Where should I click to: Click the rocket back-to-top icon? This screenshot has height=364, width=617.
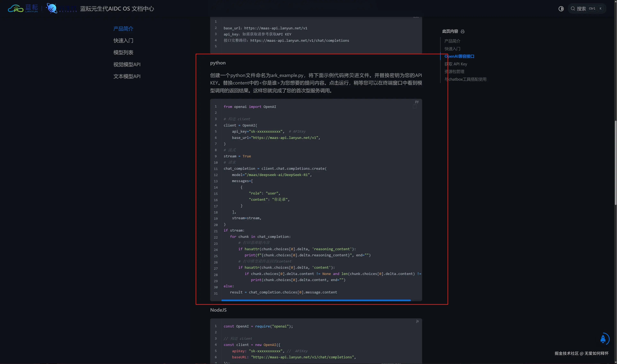point(603,339)
